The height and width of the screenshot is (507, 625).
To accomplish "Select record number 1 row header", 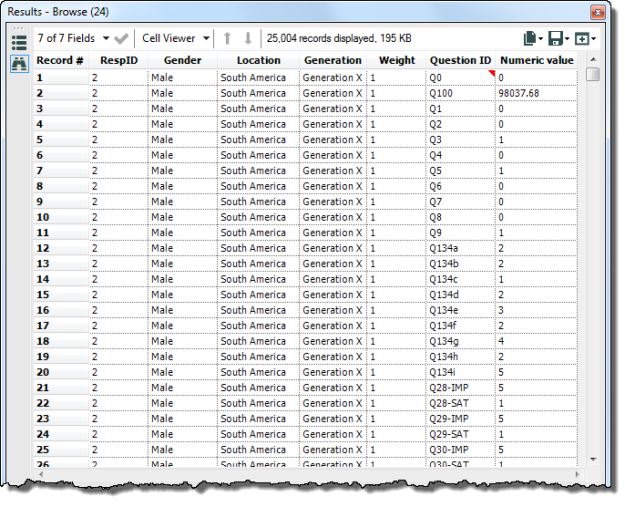I will pos(61,78).
